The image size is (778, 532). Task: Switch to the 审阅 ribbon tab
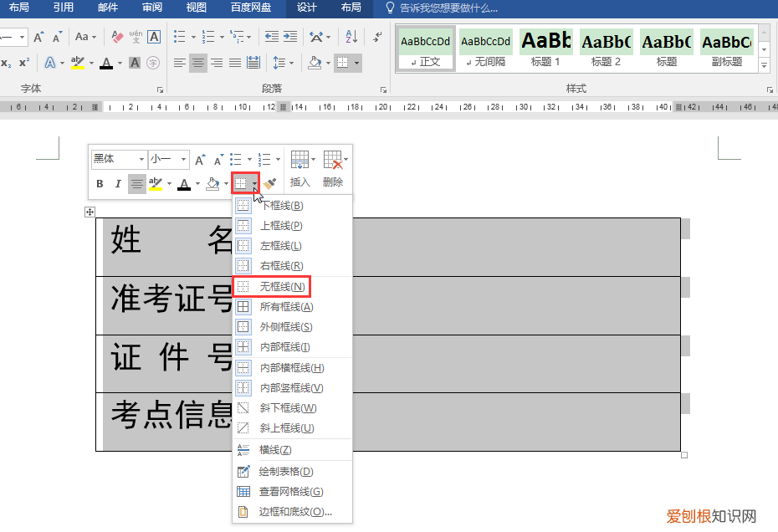click(x=152, y=8)
